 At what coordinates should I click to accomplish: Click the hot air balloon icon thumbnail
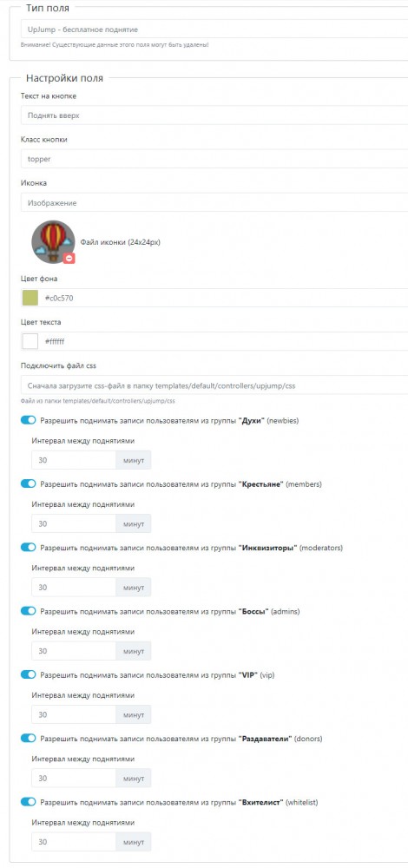coord(53,241)
